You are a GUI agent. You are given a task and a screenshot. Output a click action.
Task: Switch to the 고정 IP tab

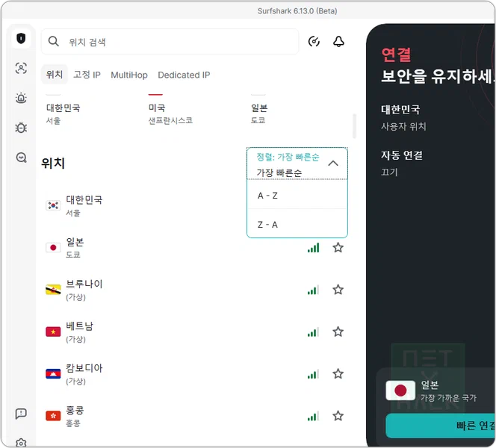(x=87, y=75)
